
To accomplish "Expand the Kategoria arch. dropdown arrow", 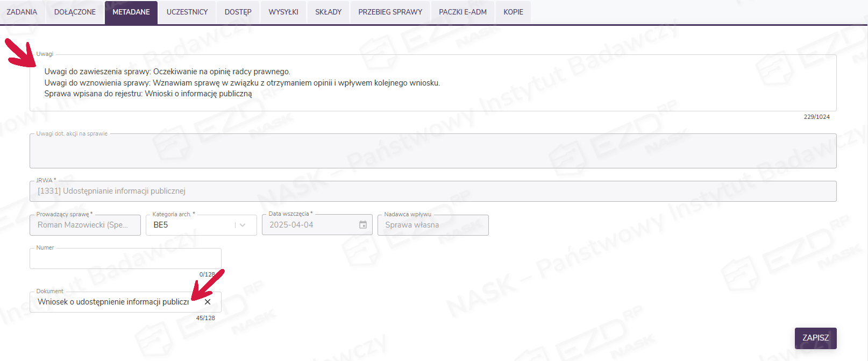I will tap(243, 225).
